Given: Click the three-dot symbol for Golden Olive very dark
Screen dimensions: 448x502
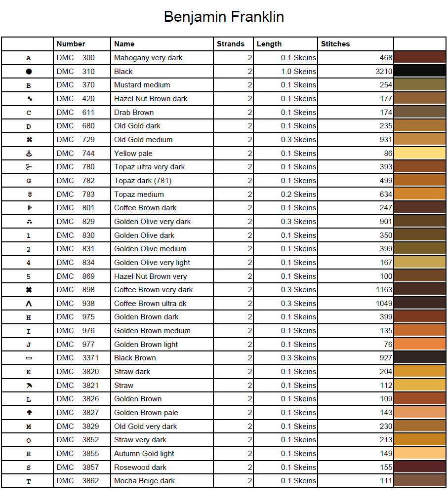Looking at the screenshot, I should click(x=29, y=222).
